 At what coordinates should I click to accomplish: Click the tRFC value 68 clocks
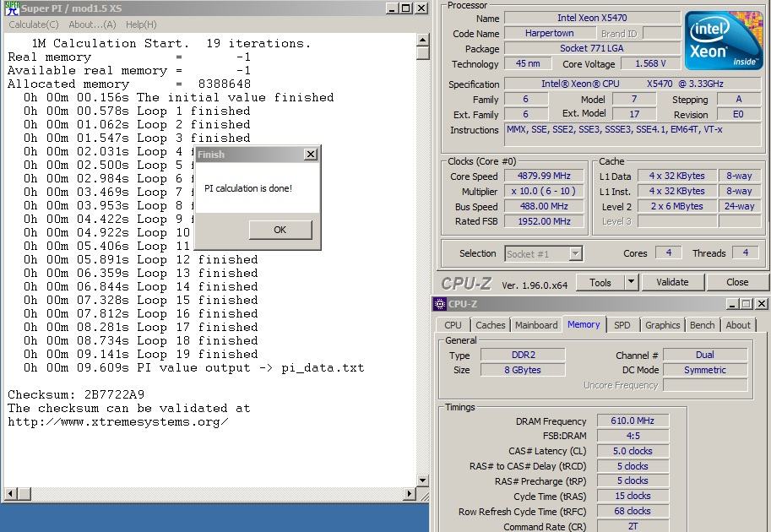coord(633,512)
